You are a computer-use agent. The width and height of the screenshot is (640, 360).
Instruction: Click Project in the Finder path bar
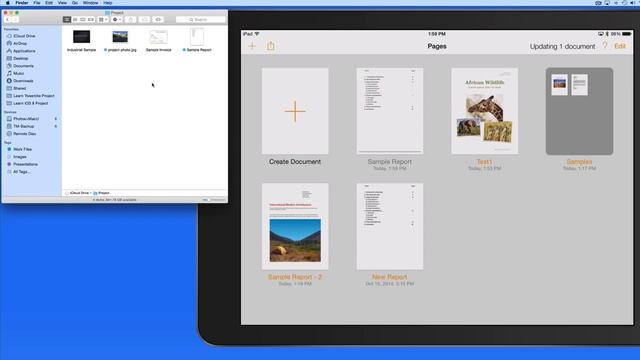coord(101,193)
